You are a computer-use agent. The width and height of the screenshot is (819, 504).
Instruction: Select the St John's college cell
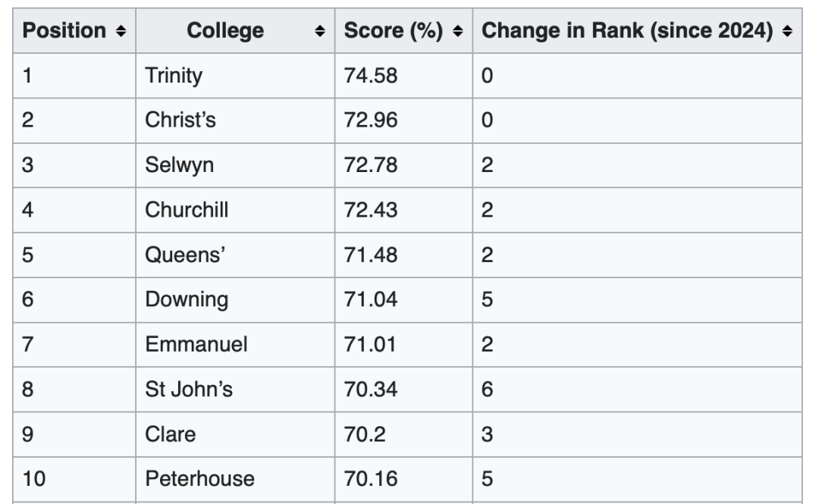(189, 390)
